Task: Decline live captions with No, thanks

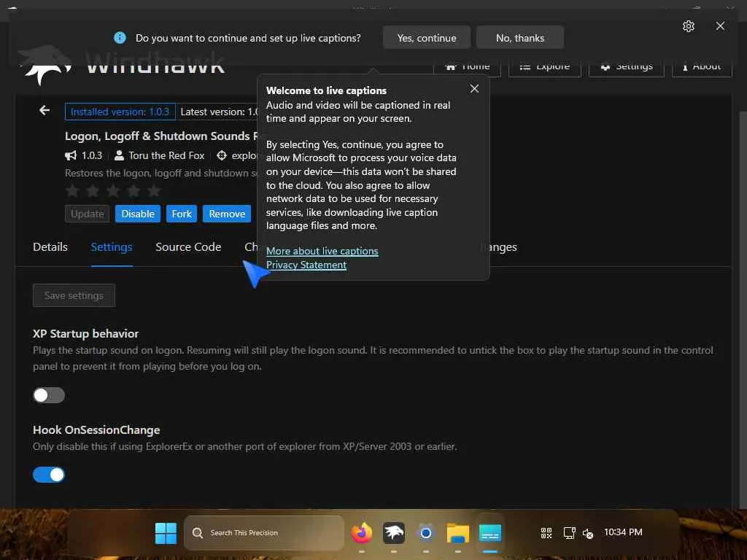Action: tap(519, 38)
